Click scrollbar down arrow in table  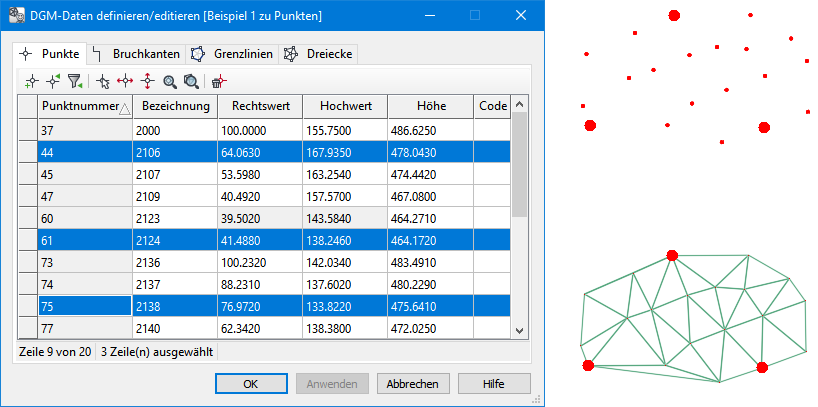point(519,330)
